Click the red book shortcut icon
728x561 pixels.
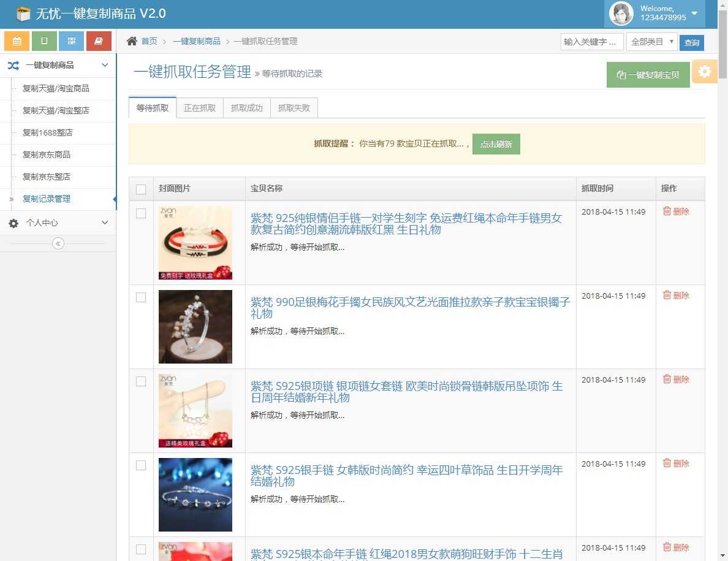point(99,41)
